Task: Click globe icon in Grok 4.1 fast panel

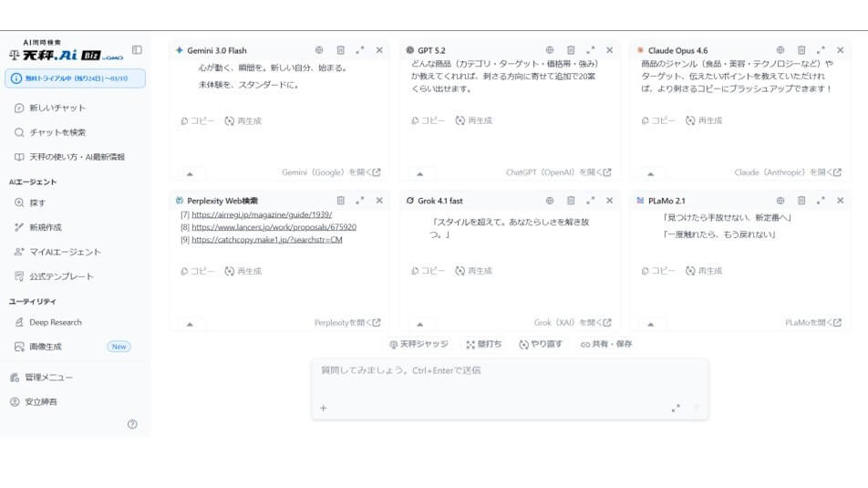Action: click(x=550, y=201)
